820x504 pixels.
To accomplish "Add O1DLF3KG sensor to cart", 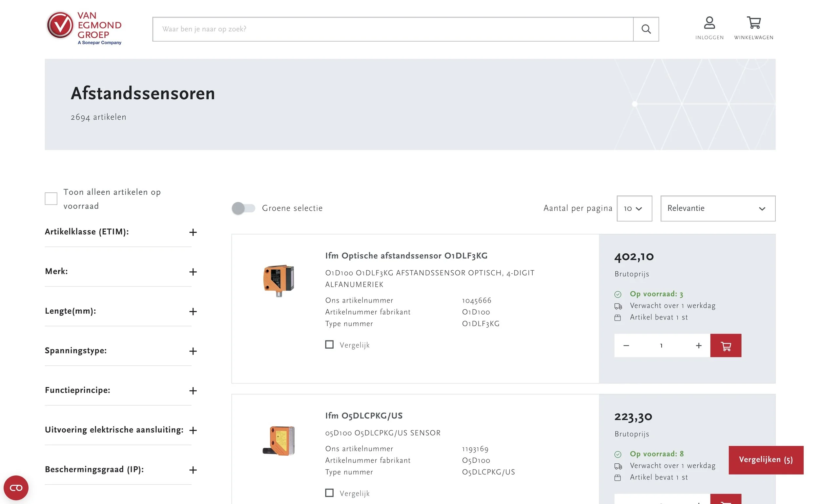I will (726, 346).
